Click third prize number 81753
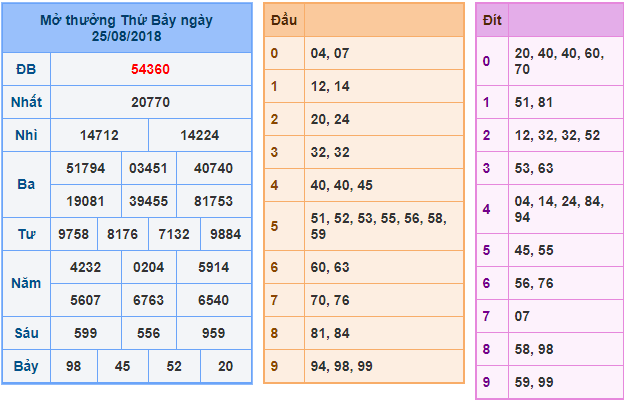Image resolution: width=624 pixels, height=403 pixels. [x=214, y=201]
